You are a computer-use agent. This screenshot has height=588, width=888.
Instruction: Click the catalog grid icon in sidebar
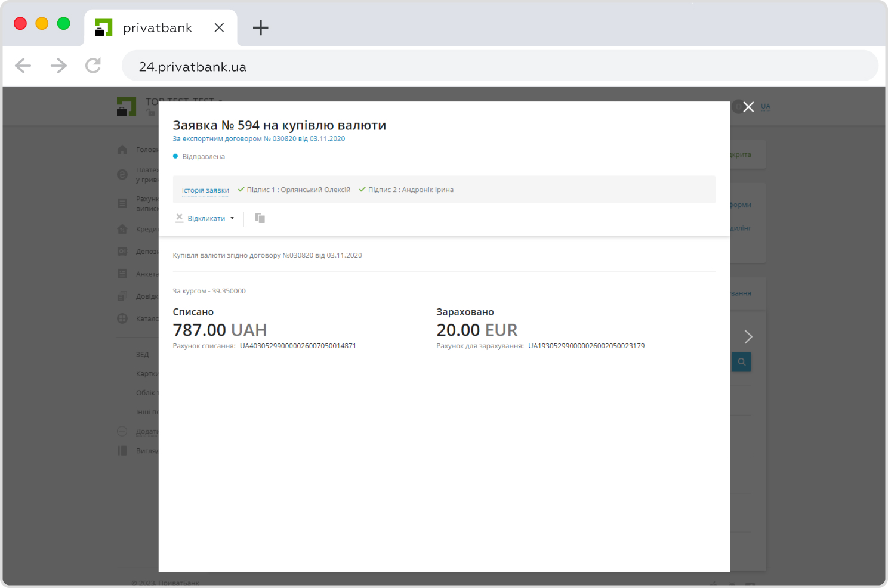pos(122,318)
